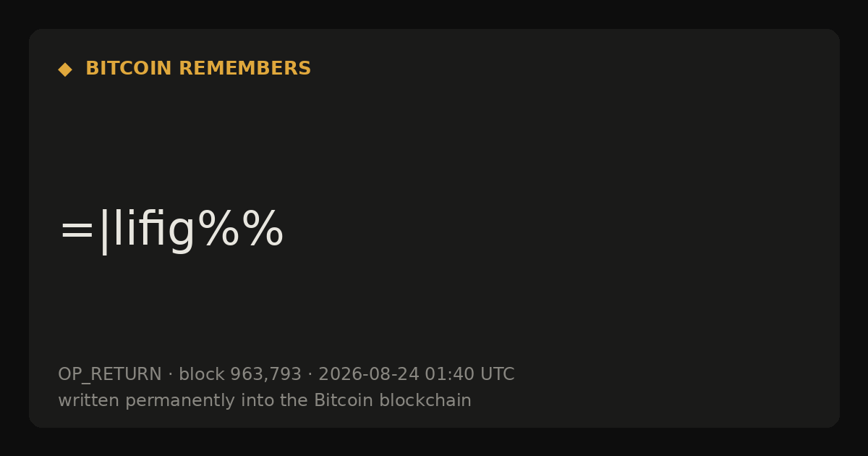The image size is (868, 456).
Task: Click the word Bitcoin in the caption
Action: 344,400
